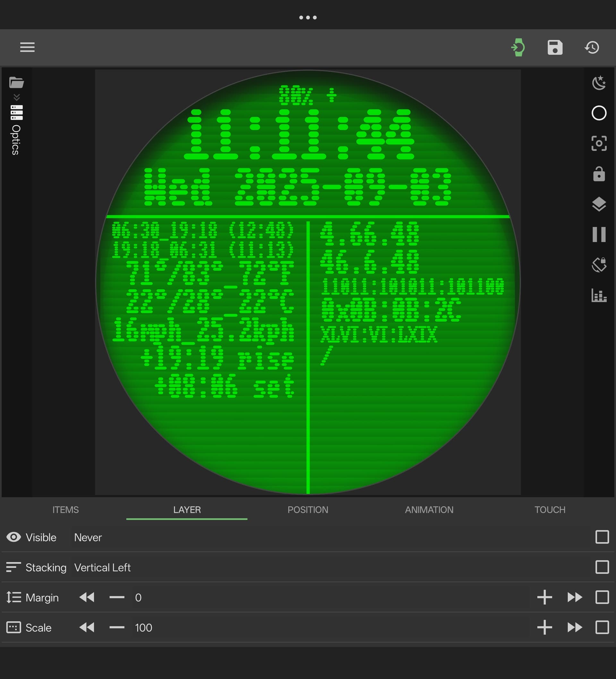This screenshot has height=679, width=616.
Task: Click the round face shape icon
Action: 599,113
